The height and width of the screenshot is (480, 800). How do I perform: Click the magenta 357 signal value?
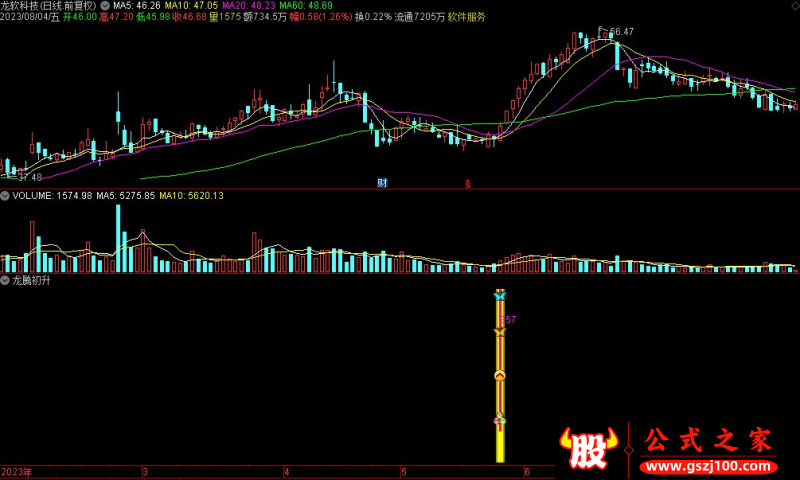[508, 320]
